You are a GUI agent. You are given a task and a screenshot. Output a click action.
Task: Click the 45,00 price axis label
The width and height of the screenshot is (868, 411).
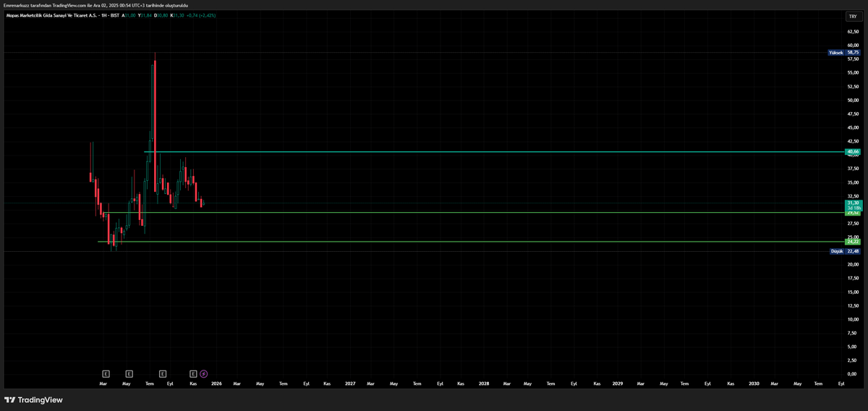pyautogui.click(x=853, y=127)
